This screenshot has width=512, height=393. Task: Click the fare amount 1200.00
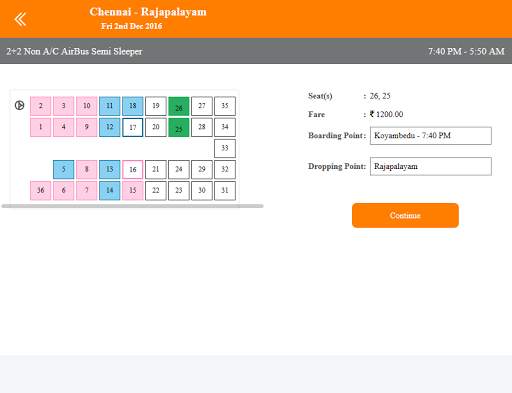[x=386, y=114]
